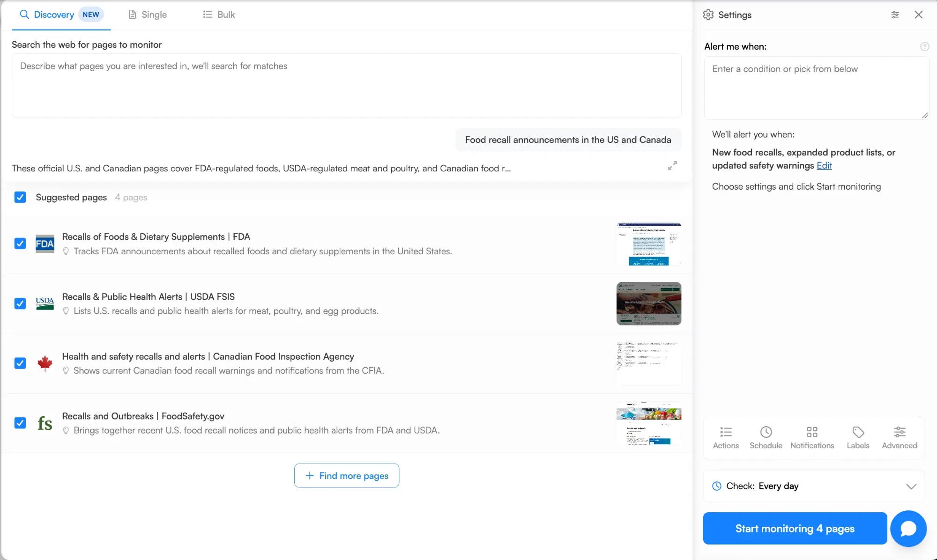Image resolution: width=937 pixels, height=560 pixels.
Task: Uncheck the USDA FSIS recalls page
Action: click(x=20, y=303)
